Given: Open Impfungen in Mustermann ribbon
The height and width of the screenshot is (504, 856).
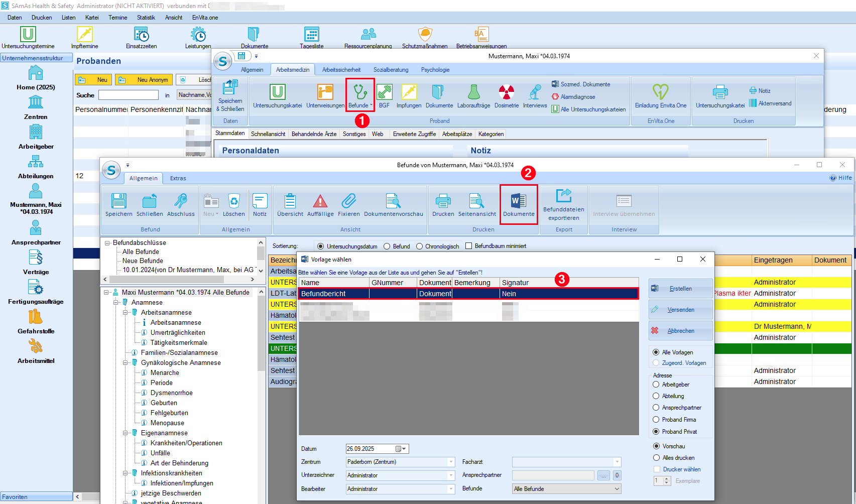Looking at the screenshot, I should pos(409,95).
